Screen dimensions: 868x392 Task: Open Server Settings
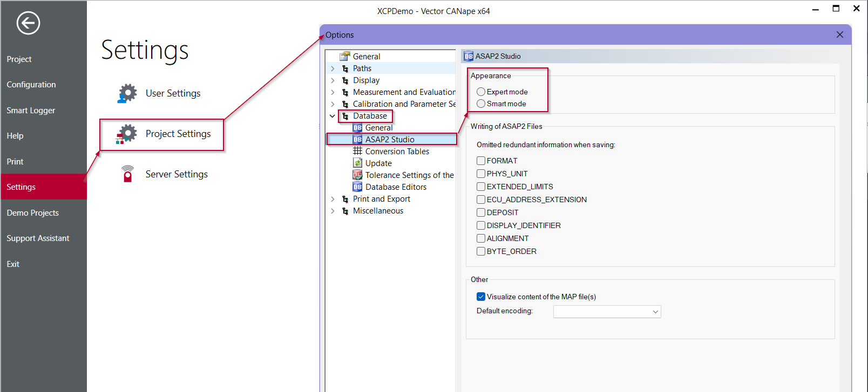coord(177,174)
